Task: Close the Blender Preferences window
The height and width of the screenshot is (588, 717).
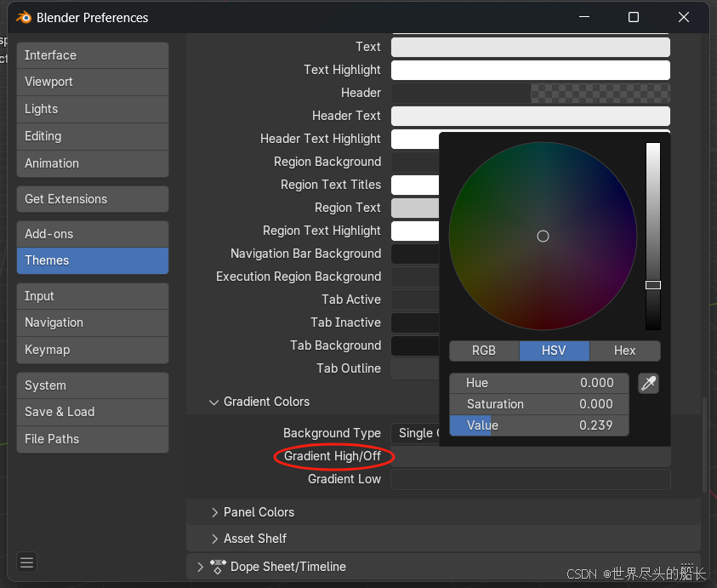Action: (684, 17)
